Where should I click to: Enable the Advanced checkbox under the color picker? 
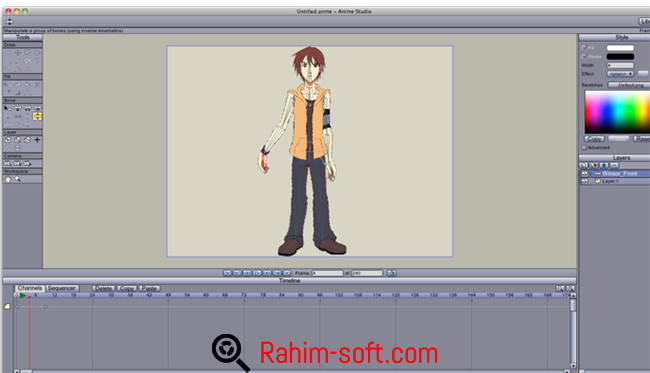(x=584, y=148)
